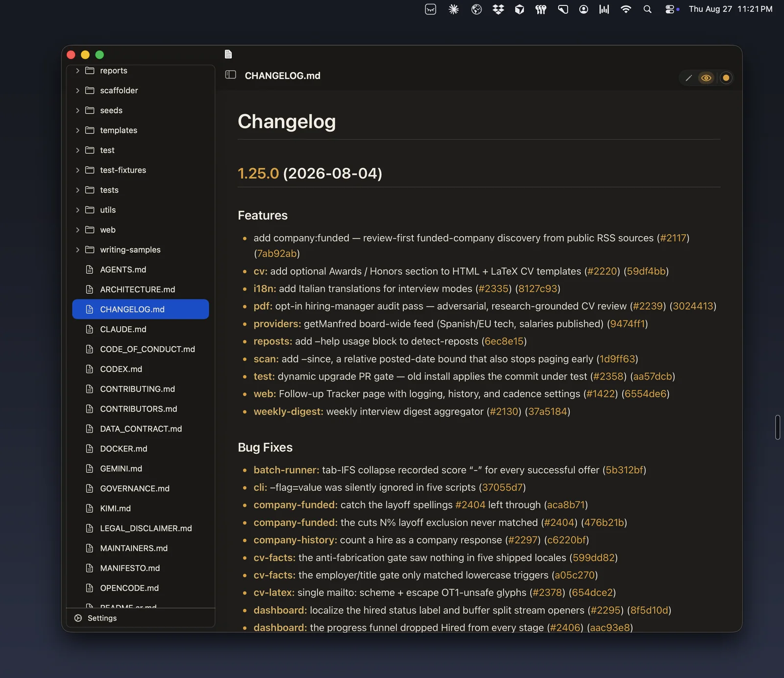Click the AGENTS.md file icon
Image resolution: width=784 pixels, height=678 pixels.
pos(90,269)
